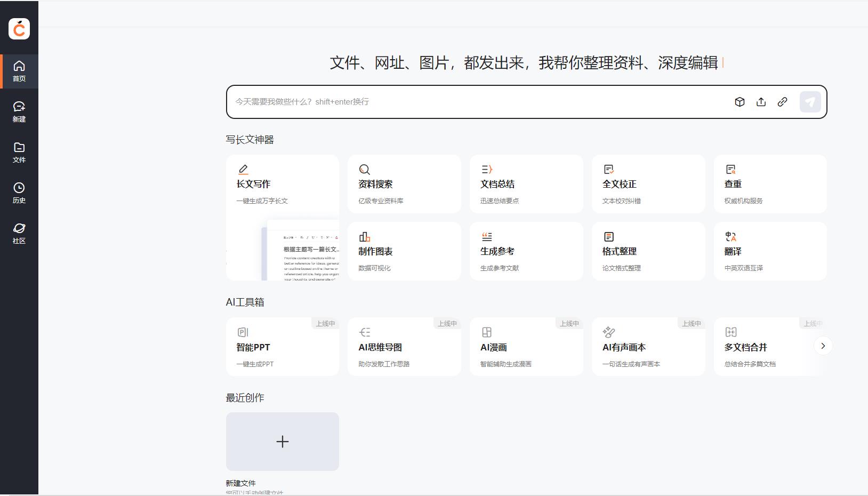Switch to the 首页 home tab

pyautogui.click(x=19, y=71)
